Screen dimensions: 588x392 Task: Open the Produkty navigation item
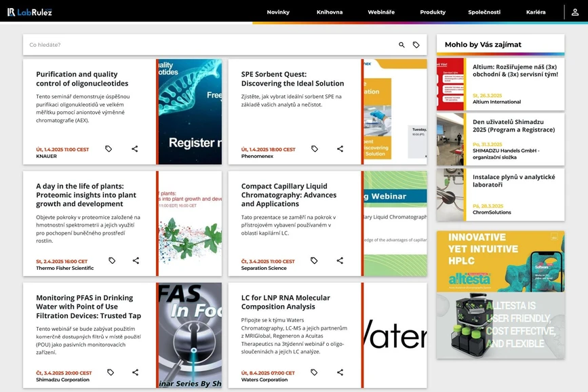(x=433, y=12)
